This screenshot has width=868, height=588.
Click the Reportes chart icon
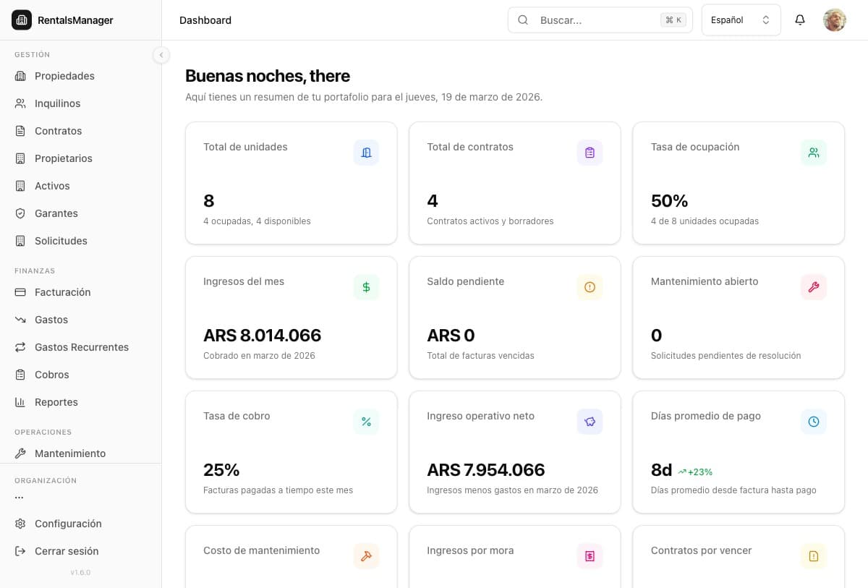click(x=20, y=402)
